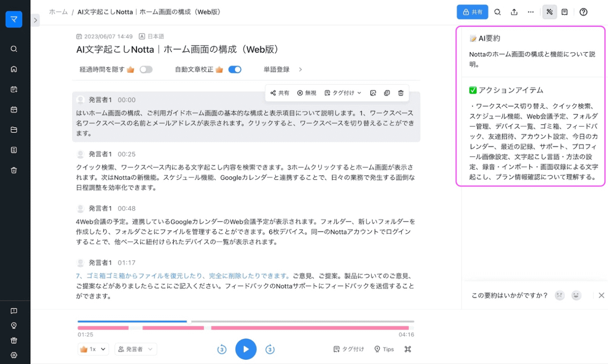
Task: Rate summary with the happy face
Action: pyautogui.click(x=576, y=295)
